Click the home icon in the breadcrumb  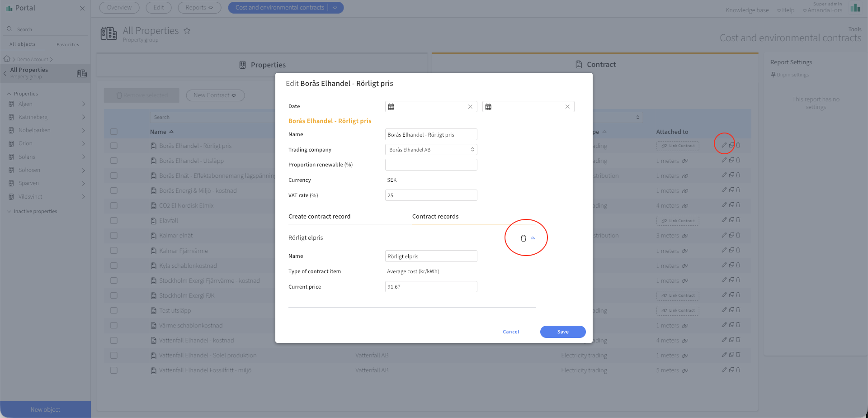[x=7, y=59]
